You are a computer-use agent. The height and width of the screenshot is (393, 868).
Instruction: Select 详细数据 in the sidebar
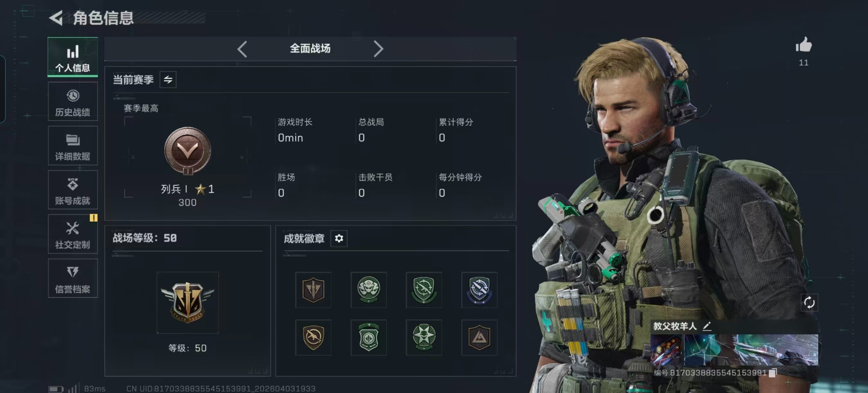73,146
